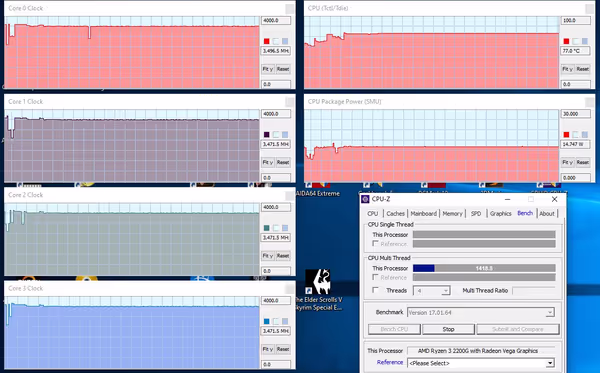Switch to the Graphics tab in CPU-Z
The height and width of the screenshot is (373, 600).
(501, 213)
